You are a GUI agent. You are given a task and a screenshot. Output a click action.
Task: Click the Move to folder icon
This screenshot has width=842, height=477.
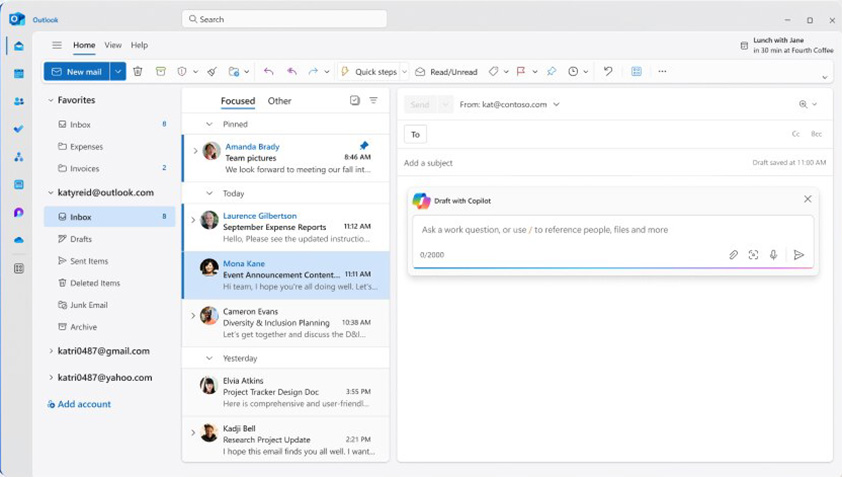[234, 71]
